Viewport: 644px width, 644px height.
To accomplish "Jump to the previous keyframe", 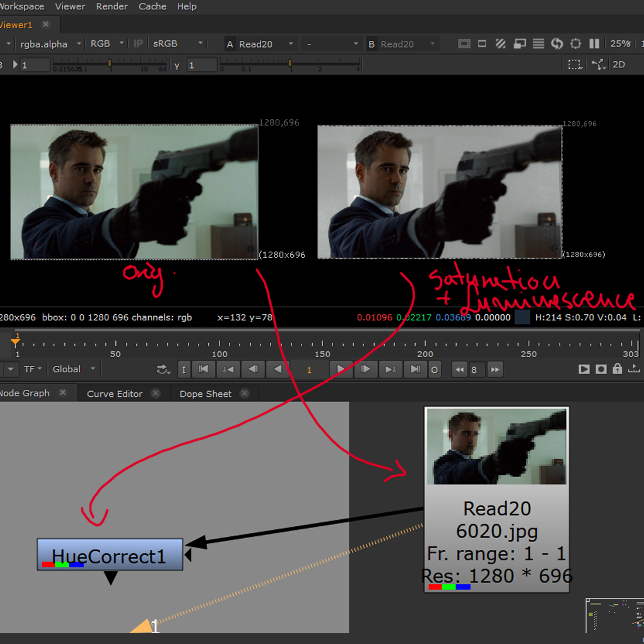I will point(228,369).
